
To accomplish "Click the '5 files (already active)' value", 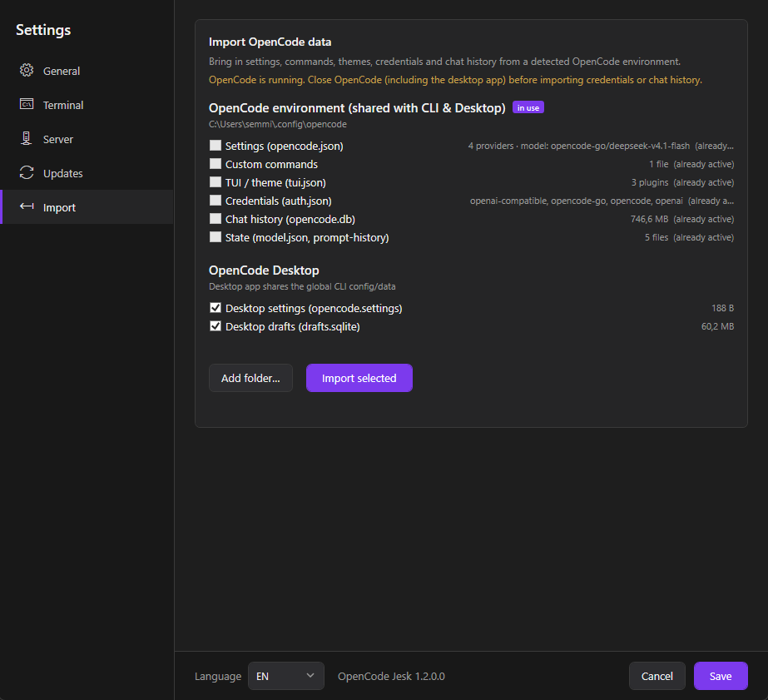I will point(689,237).
